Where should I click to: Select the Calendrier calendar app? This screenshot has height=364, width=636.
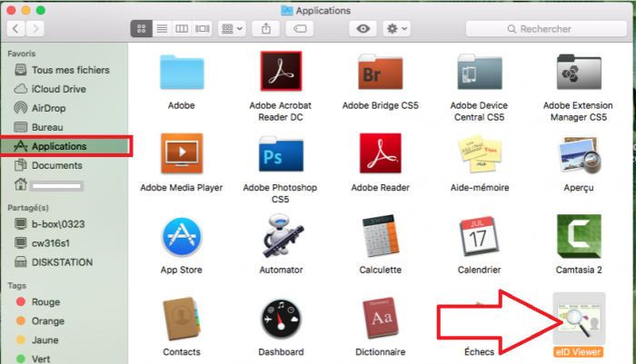click(x=479, y=236)
